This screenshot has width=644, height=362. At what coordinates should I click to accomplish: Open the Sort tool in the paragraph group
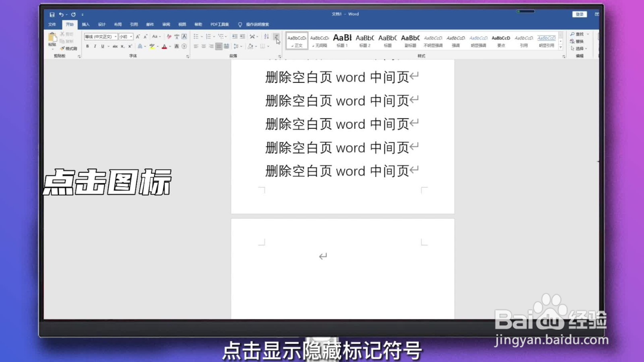(266, 36)
